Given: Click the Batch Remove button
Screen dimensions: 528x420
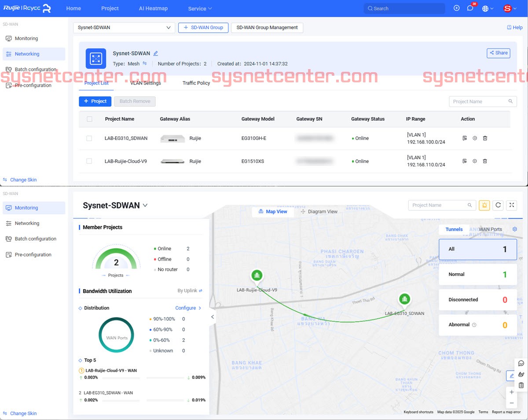Looking at the screenshot, I should (135, 101).
